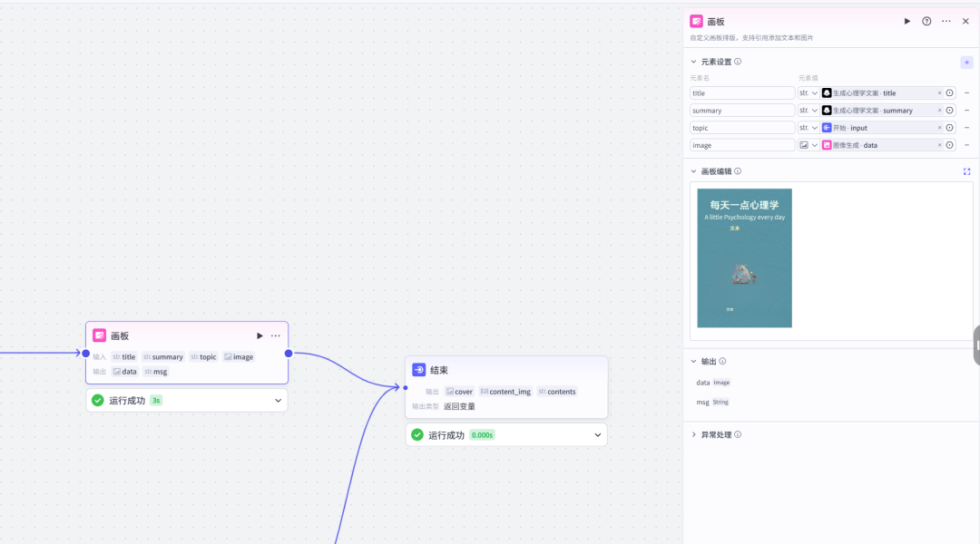Close the 画板 settings panel

pyautogui.click(x=965, y=21)
